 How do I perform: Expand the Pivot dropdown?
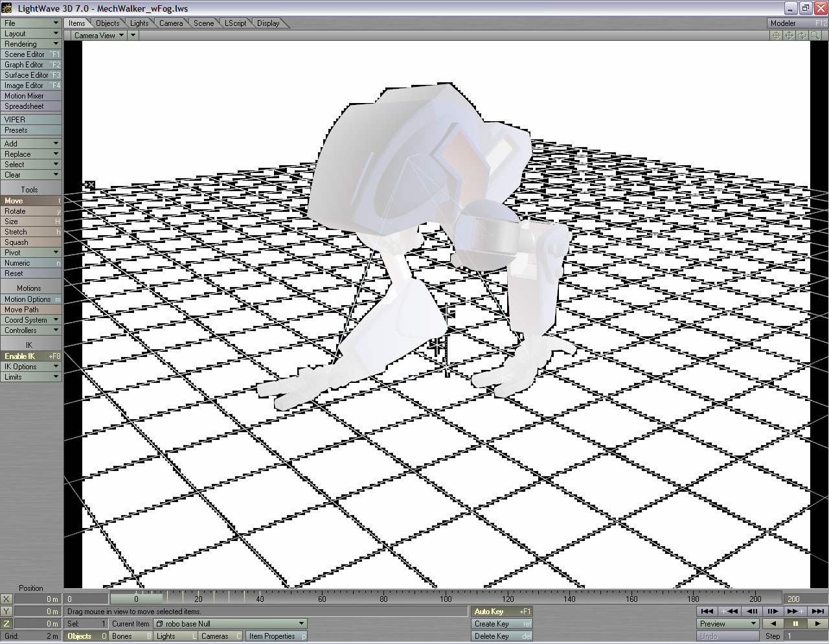point(31,253)
